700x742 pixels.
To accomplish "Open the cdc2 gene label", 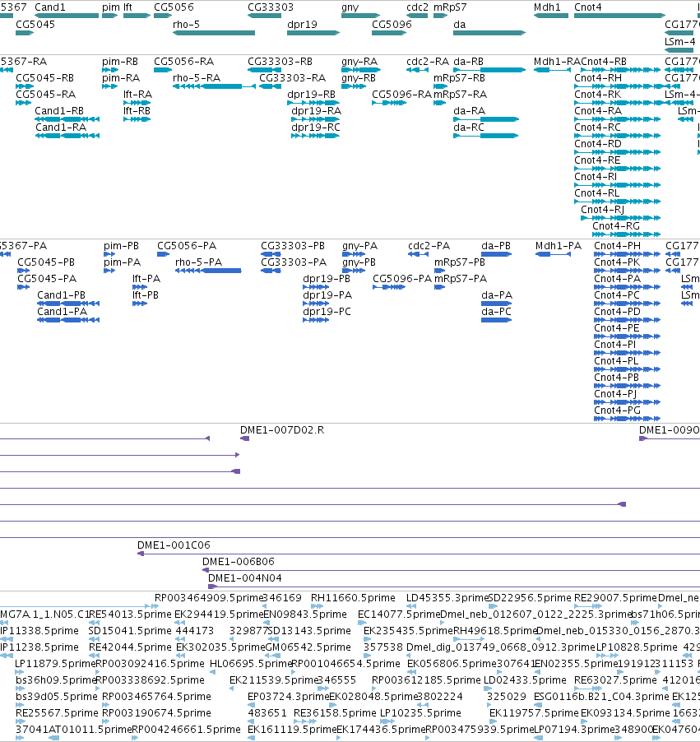I will tap(417, 7).
